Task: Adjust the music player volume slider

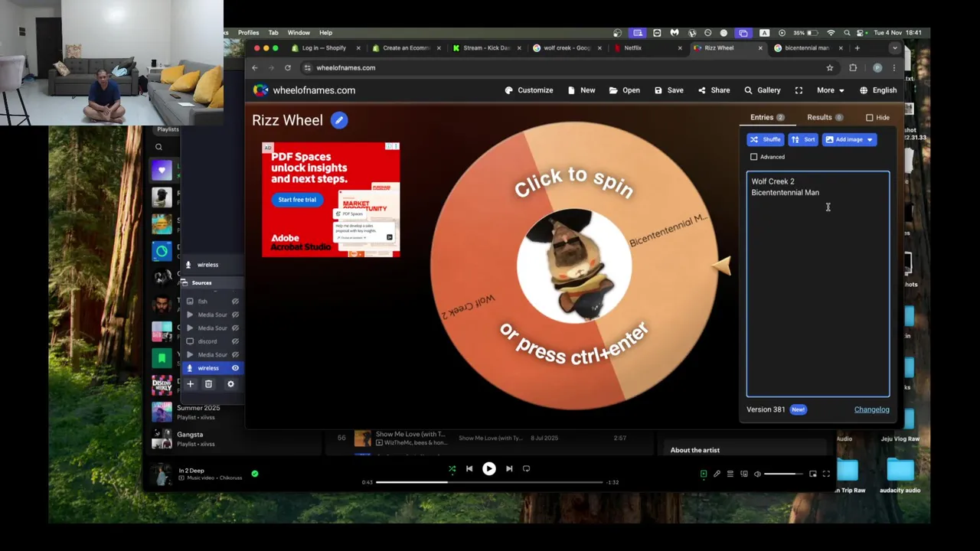Action: tap(783, 474)
